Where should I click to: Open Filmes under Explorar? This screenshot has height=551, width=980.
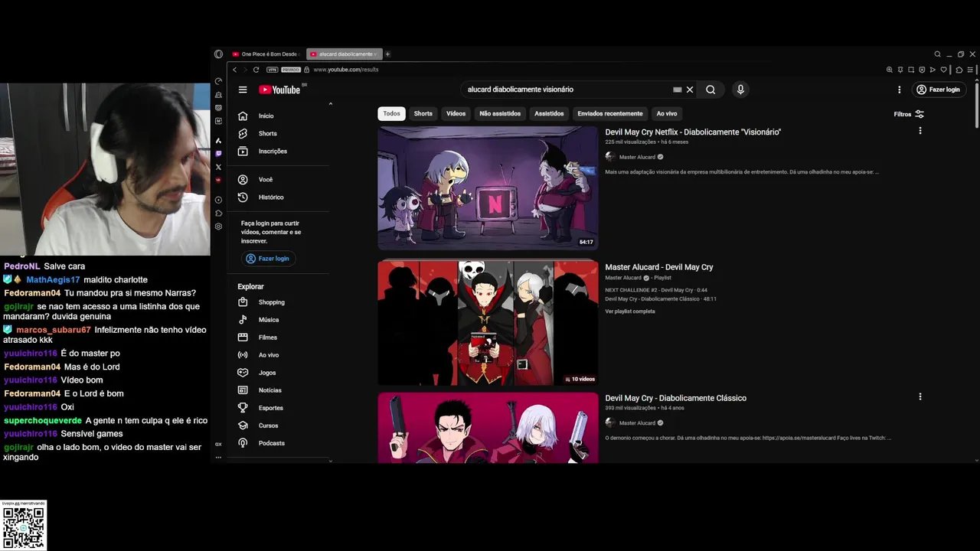pyautogui.click(x=278, y=337)
